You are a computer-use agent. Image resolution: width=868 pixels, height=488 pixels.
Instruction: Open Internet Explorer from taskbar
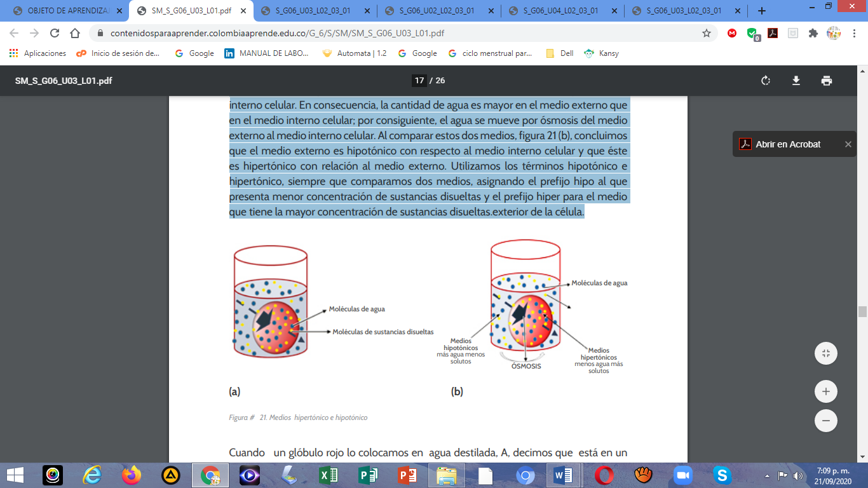click(92, 475)
